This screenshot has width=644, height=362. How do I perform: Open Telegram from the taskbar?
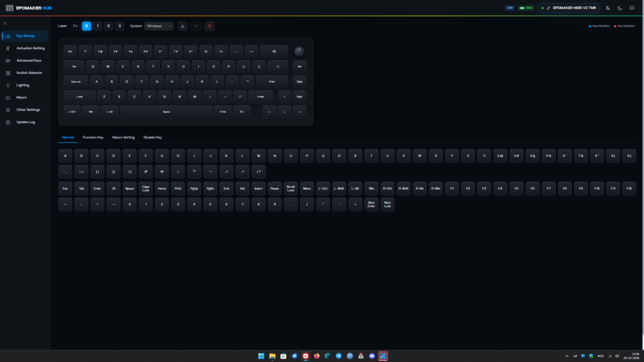tap(339, 356)
